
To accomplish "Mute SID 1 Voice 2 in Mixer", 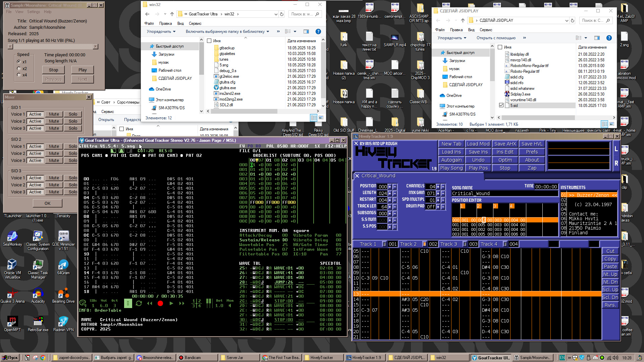I will 54,121.
